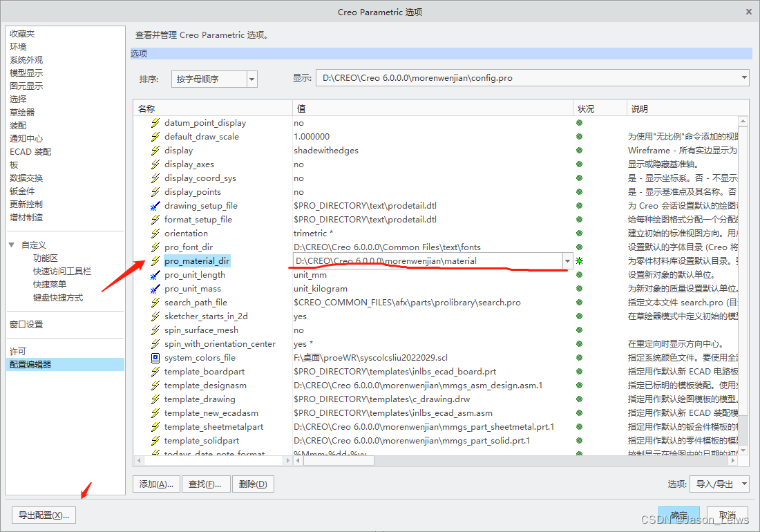Click the green star status icon for pro_material_dir
The image size is (760, 532).
(579, 260)
